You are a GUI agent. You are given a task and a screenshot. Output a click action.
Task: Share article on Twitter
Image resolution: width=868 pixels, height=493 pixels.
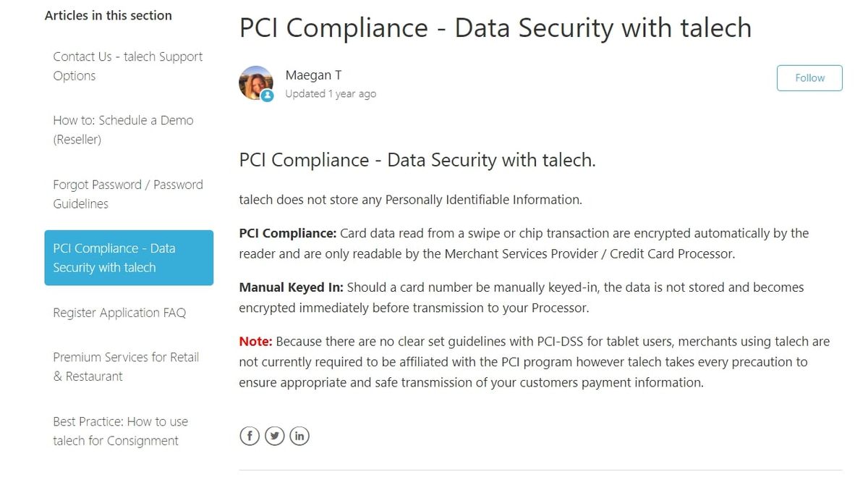point(274,435)
